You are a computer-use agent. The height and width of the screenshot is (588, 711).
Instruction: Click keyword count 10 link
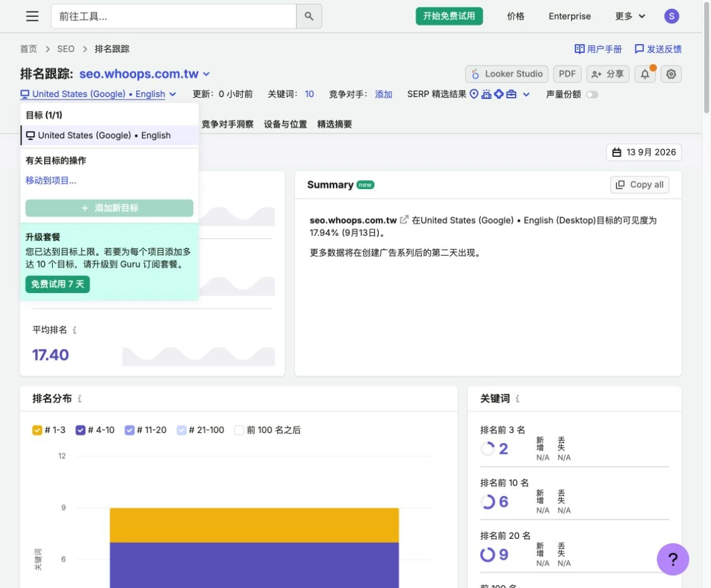309,94
